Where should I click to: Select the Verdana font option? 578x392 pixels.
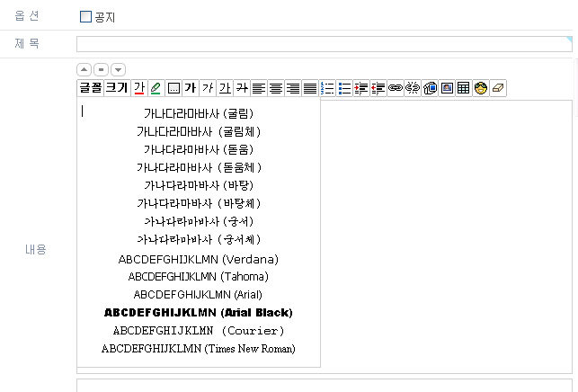tap(199, 259)
